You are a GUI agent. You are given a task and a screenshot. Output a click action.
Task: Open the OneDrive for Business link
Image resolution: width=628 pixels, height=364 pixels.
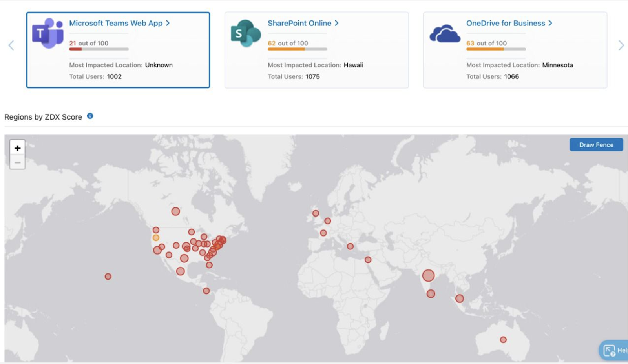point(509,23)
